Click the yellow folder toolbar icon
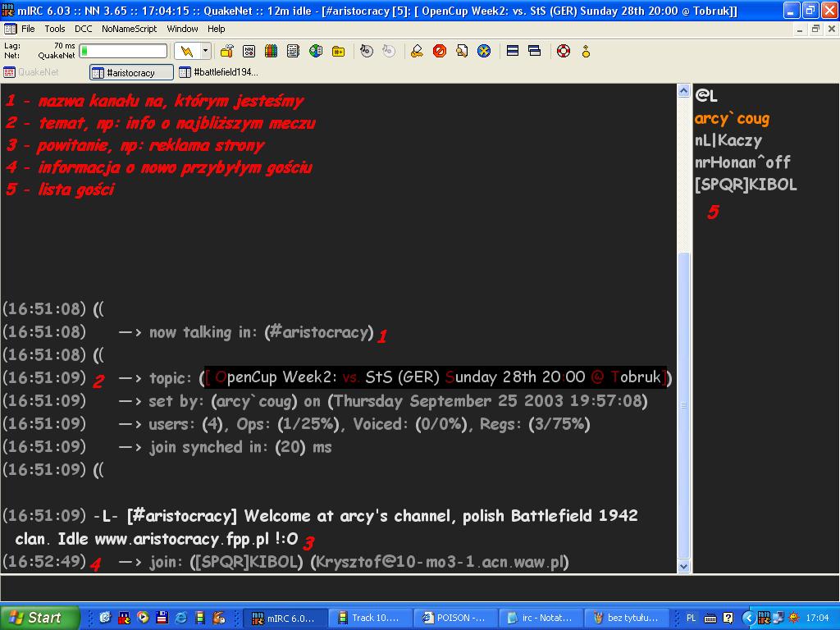The height and width of the screenshot is (630, 840). click(x=338, y=51)
